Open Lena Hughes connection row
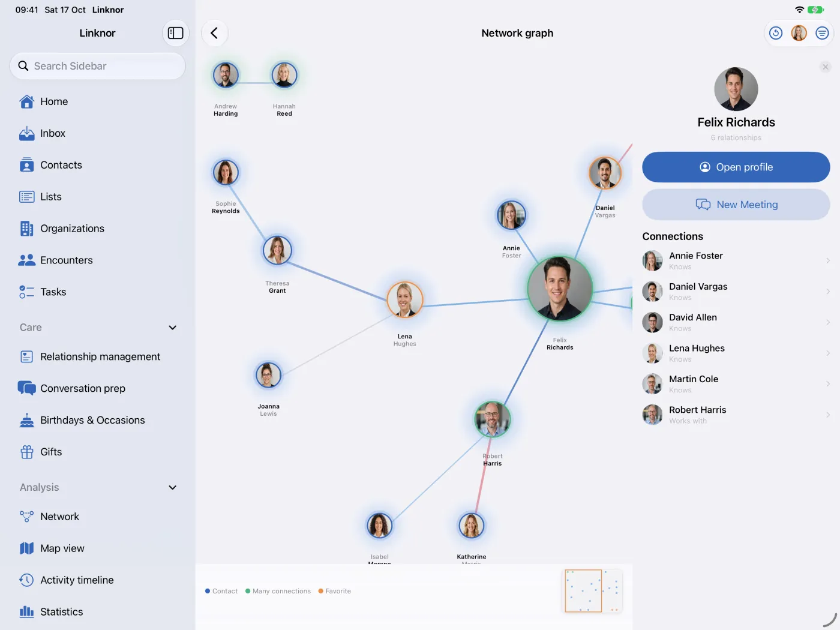Screen dimensions: 840x630 click(x=736, y=353)
